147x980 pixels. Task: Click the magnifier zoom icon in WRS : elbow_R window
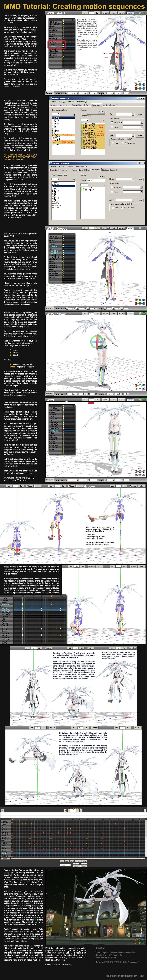pos(140,313)
